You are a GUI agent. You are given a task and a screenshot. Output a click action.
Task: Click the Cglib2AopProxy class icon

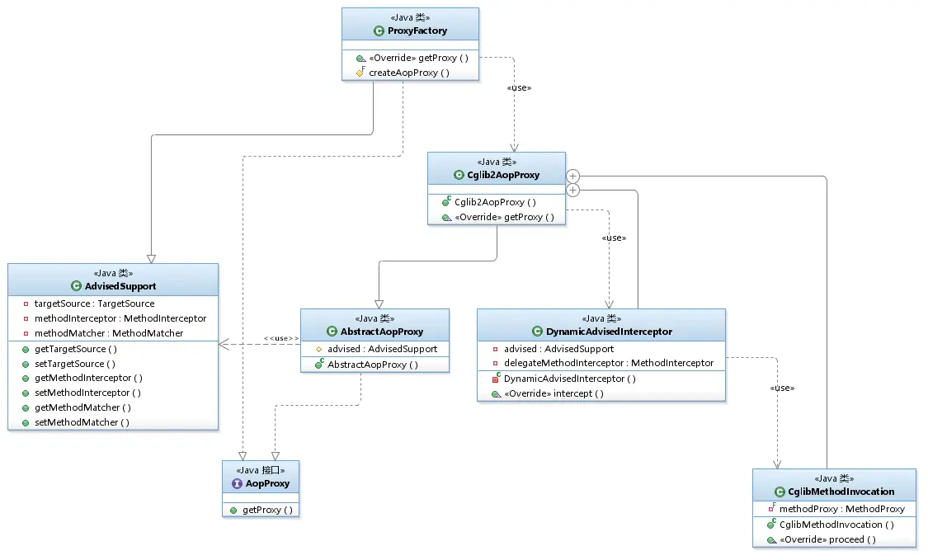pyautogui.click(x=459, y=175)
